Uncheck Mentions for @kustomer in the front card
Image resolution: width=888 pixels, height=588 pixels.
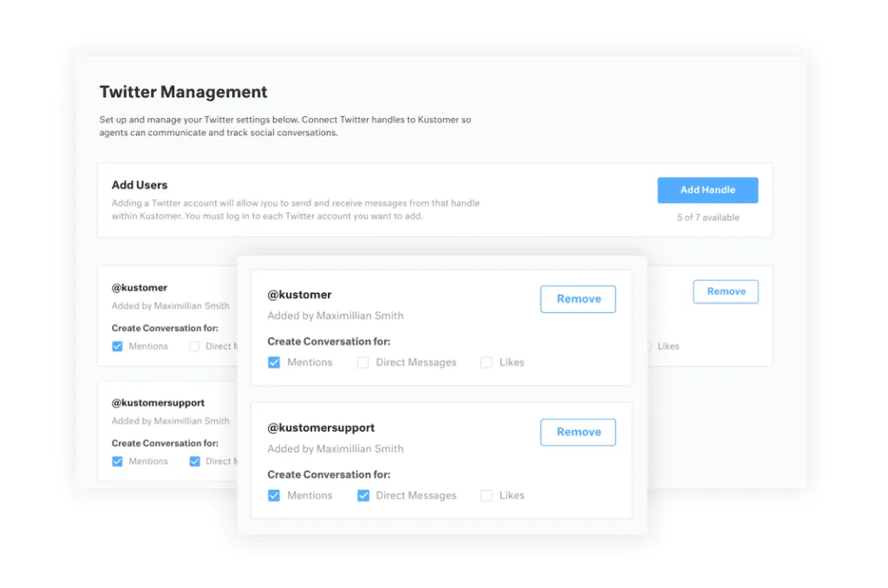coord(274,363)
